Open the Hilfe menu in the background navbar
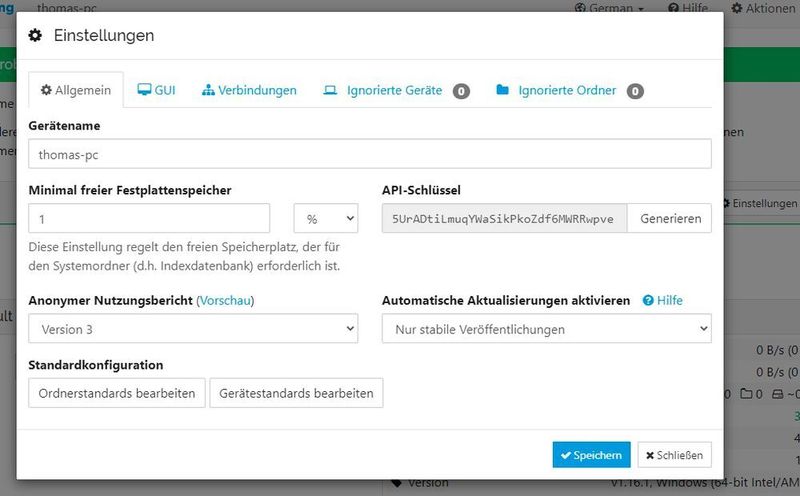This screenshot has width=800, height=496. point(688,8)
